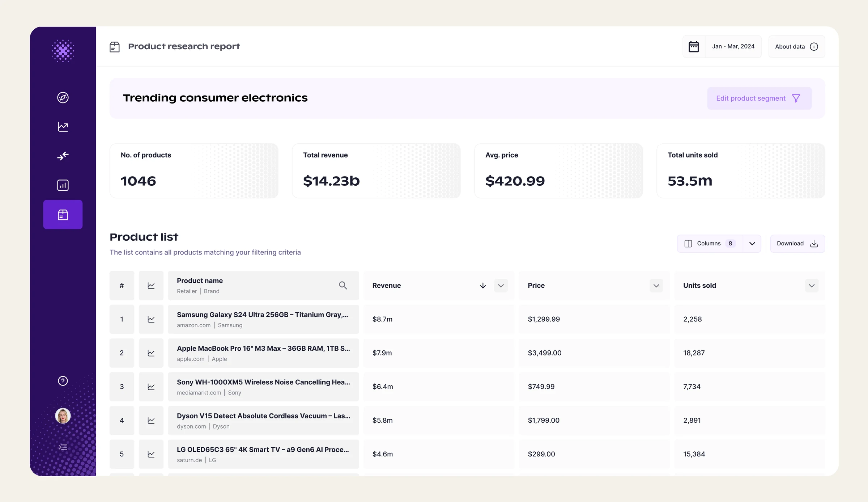Click the $3,499.00 price cell

coord(594,353)
